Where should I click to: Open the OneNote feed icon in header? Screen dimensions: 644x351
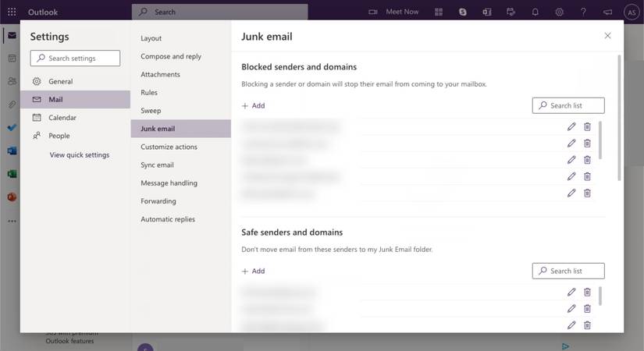coord(486,12)
